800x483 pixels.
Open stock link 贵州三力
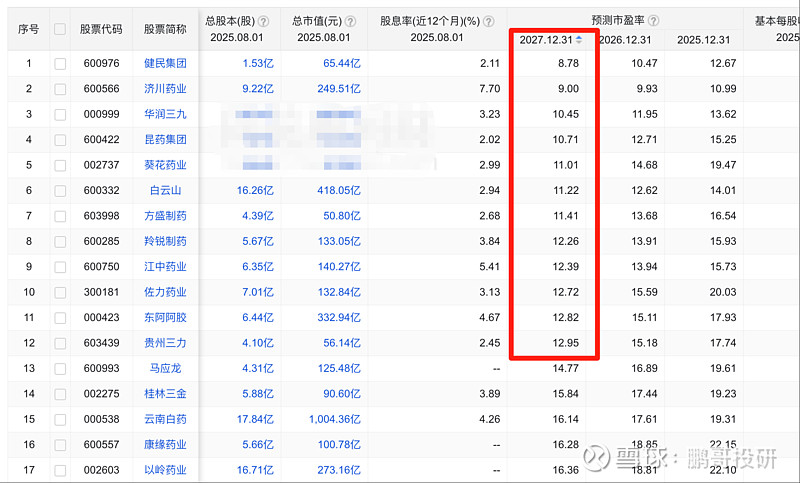165,343
